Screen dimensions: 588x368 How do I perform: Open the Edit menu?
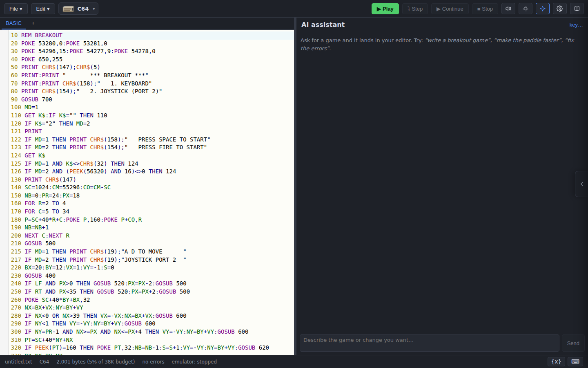pyautogui.click(x=43, y=9)
